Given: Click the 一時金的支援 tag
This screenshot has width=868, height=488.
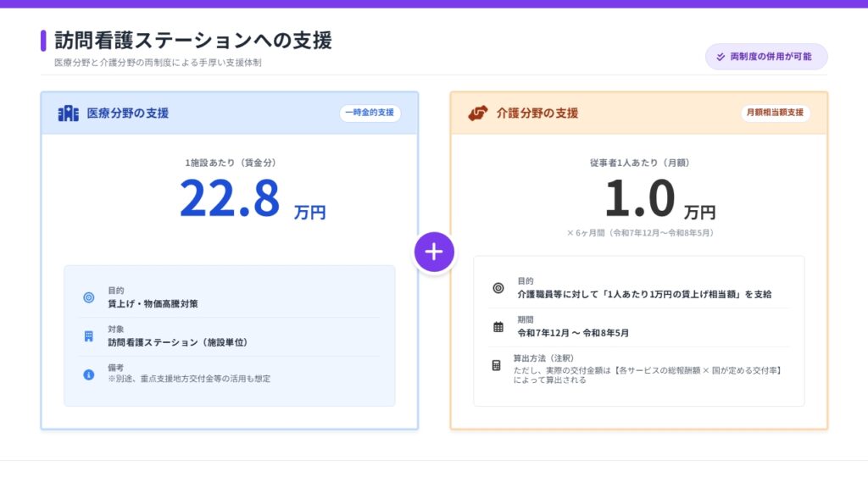Looking at the screenshot, I should (370, 113).
